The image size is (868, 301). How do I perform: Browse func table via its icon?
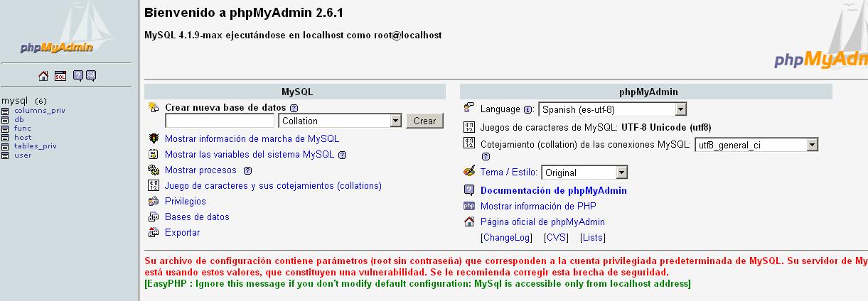[x=6, y=128]
